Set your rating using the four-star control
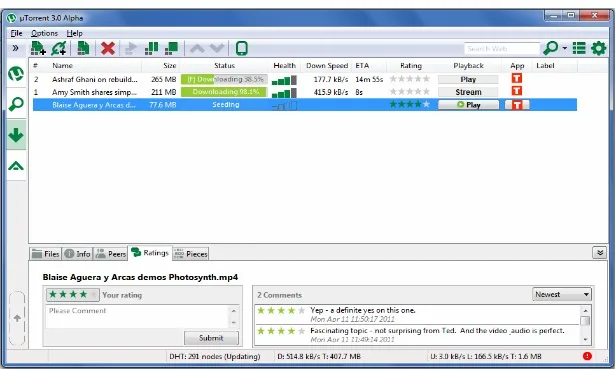The height and width of the screenshot is (370, 616). pos(73,295)
